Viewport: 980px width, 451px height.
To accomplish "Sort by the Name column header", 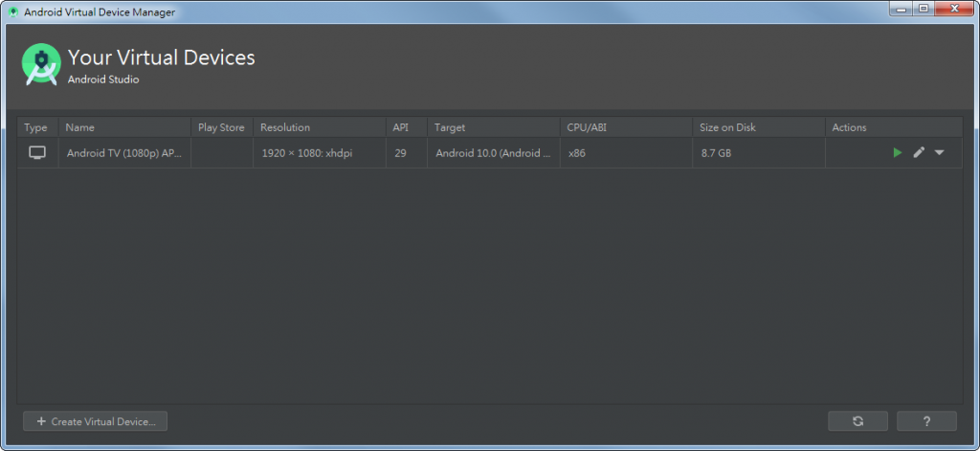I will (x=124, y=127).
